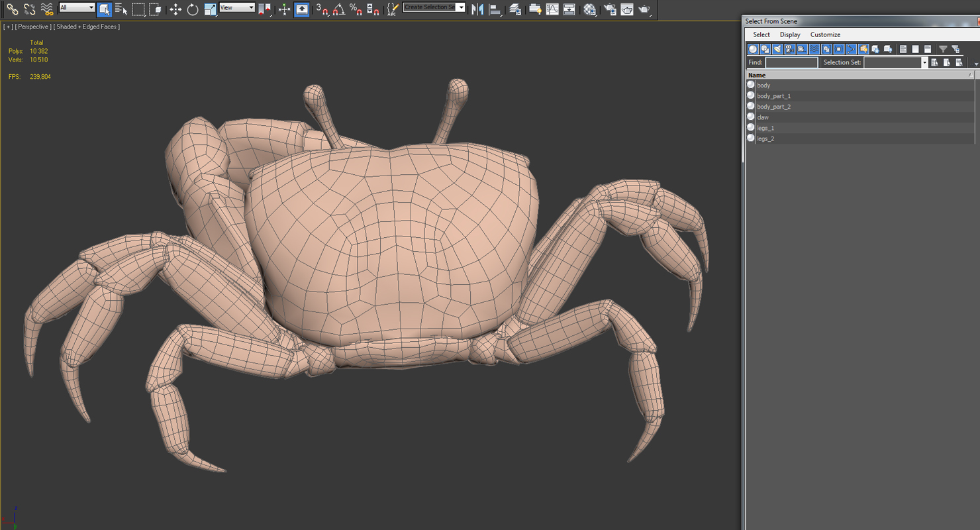Select the Move tool

tap(175, 9)
